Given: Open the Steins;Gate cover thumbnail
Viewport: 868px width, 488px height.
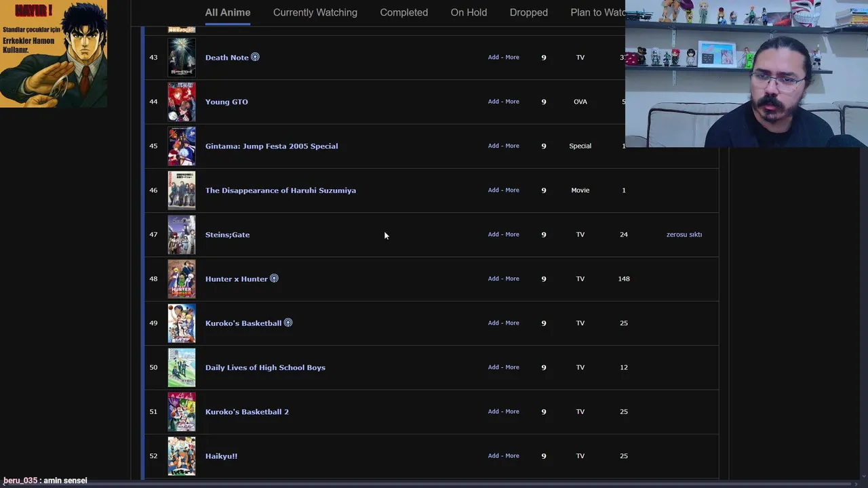Looking at the screenshot, I should pos(182,235).
